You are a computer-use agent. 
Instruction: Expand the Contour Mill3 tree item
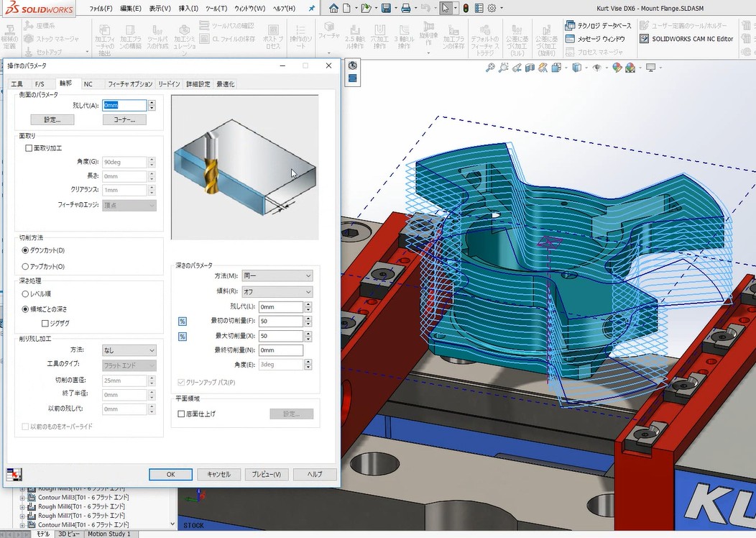point(22,498)
